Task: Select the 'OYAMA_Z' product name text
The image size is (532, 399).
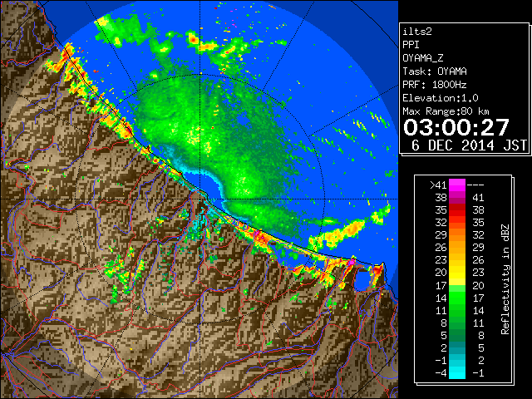Action: [x=423, y=58]
